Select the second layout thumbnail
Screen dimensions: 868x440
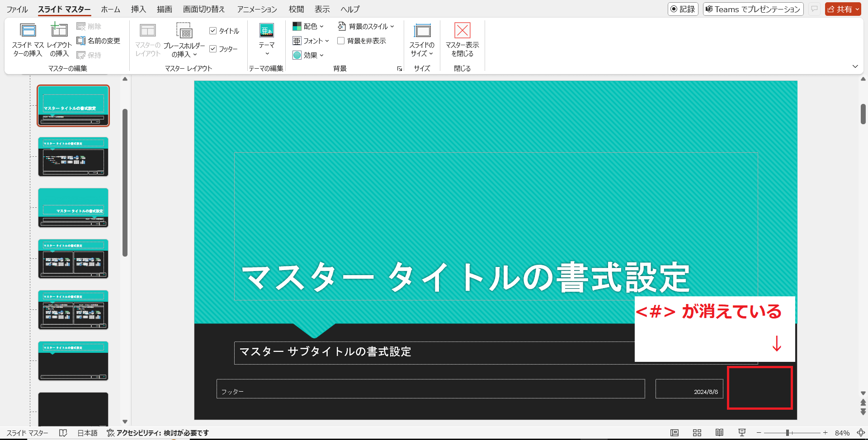73,157
